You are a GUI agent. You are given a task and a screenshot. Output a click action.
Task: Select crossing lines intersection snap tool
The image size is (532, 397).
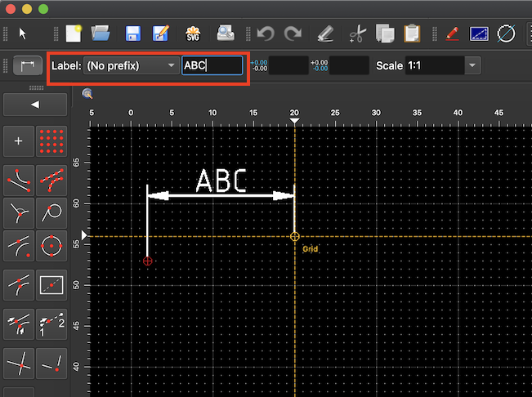coord(19,364)
